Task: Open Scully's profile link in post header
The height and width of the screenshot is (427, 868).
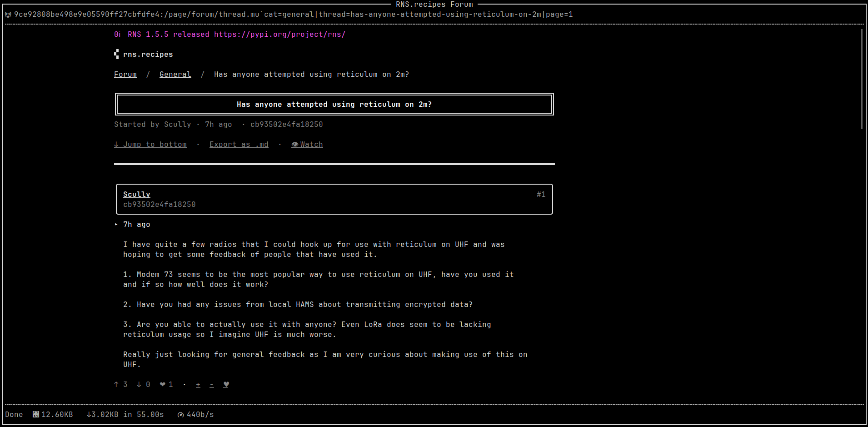Action: click(x=137, y=195)
